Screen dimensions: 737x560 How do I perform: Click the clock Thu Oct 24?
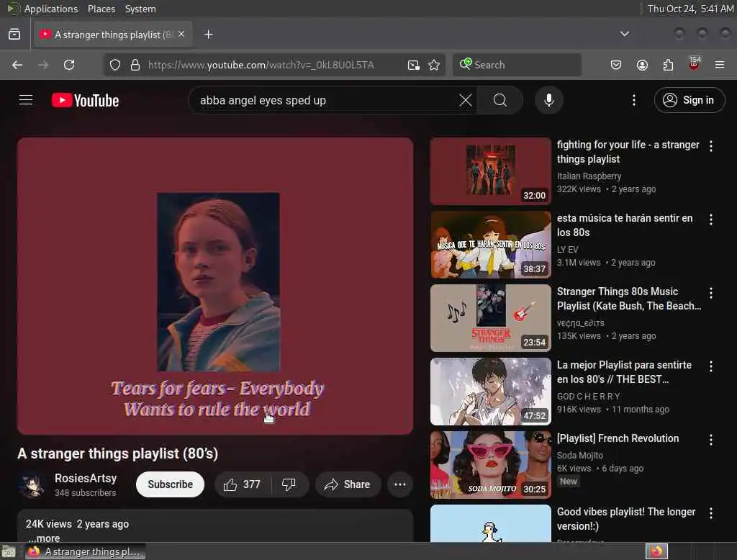[690, 9]
